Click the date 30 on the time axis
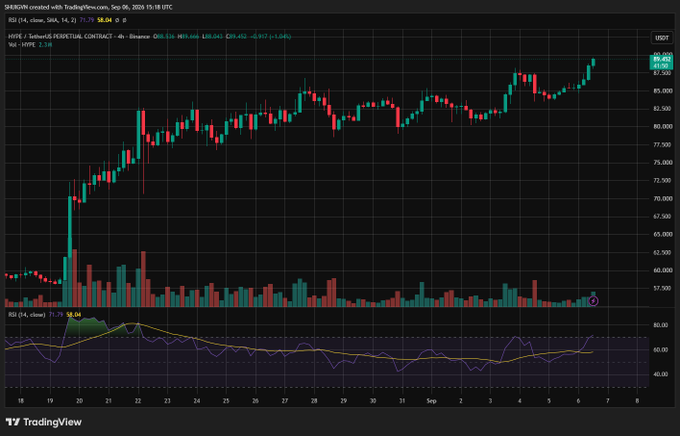Image resolution: width=680 pixels, height=436 pixels. (x=373, y=401)
